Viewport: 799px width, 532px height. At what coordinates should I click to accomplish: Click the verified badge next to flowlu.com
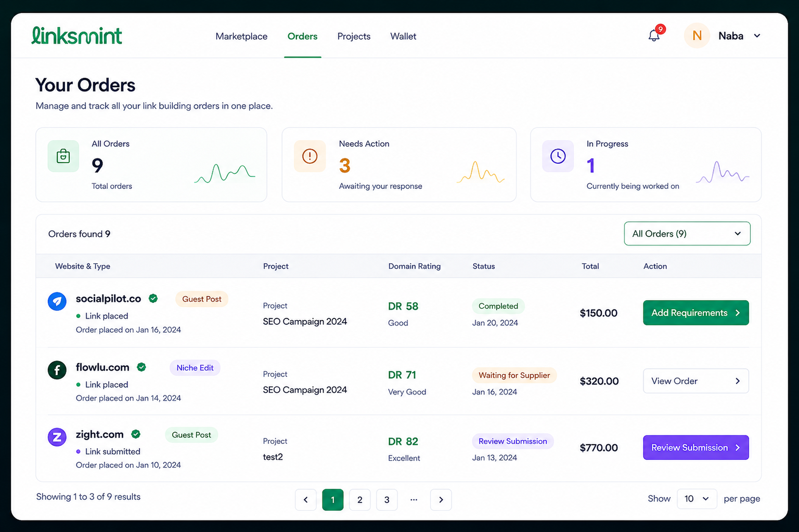pyautogui.click(x=142, y=367)
